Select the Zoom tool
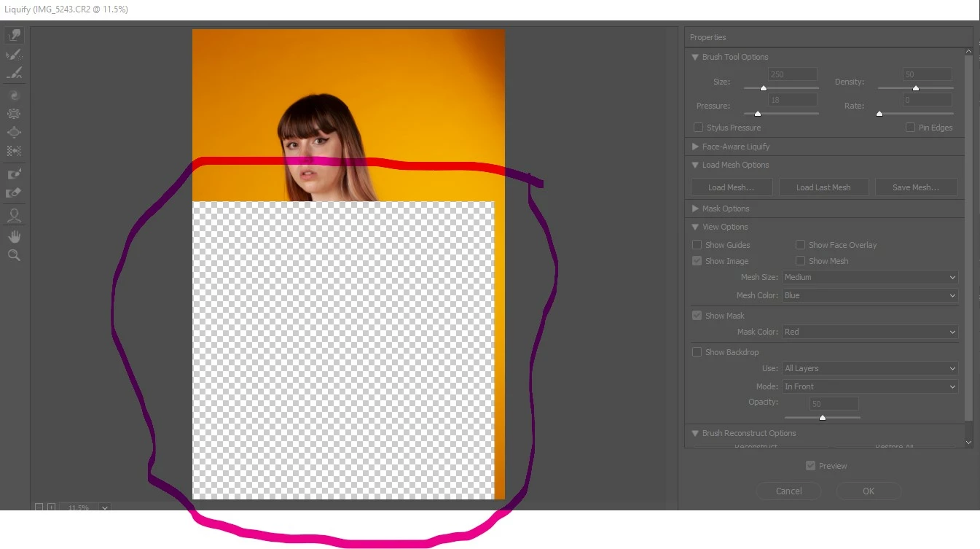The height and width of the screenshot is (549, 980). point(14,255)
